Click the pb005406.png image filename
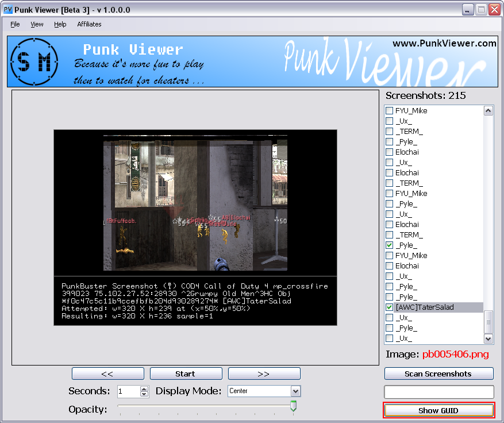Screen dimensions: 504x423 (x=455, y=354)
